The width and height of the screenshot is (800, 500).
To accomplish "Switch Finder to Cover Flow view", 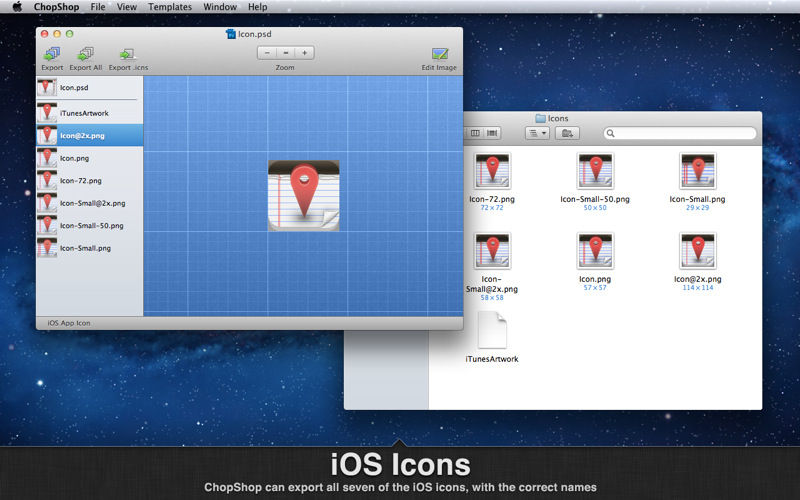I will click(492, 133).
